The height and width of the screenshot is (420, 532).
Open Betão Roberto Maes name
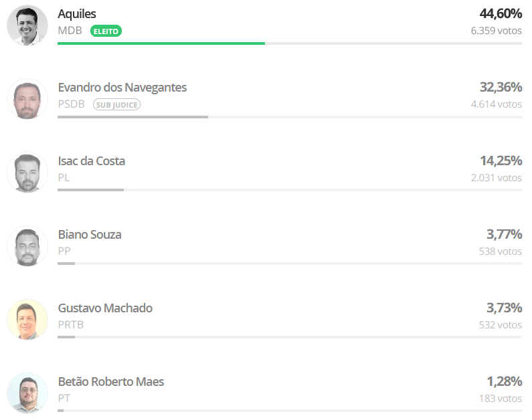[x=111, y=382]
